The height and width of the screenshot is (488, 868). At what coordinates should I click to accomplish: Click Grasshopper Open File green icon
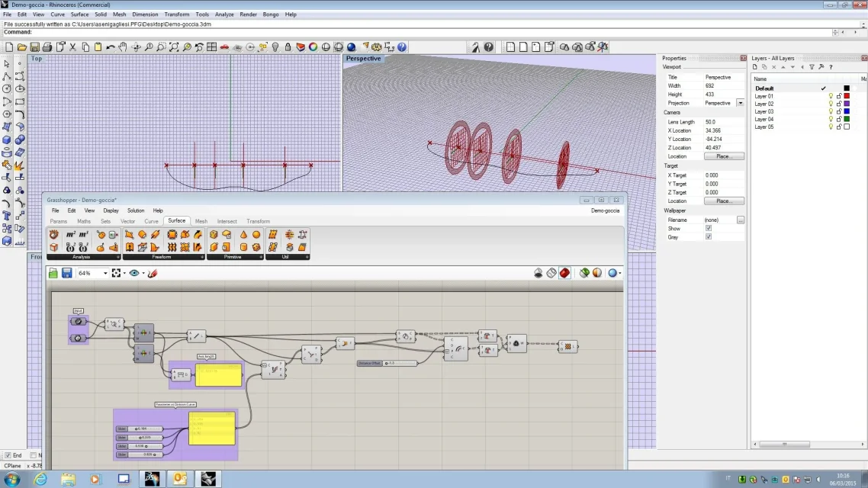tap(53, 273)
